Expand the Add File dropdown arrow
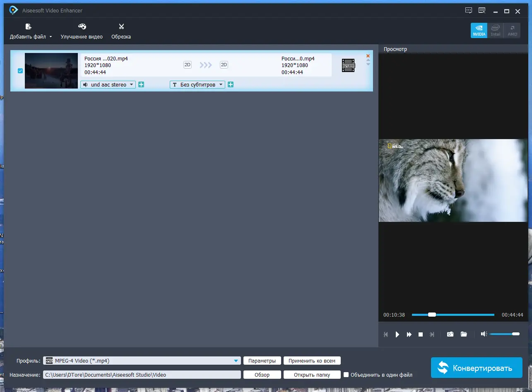 click(x=51, y=37)
